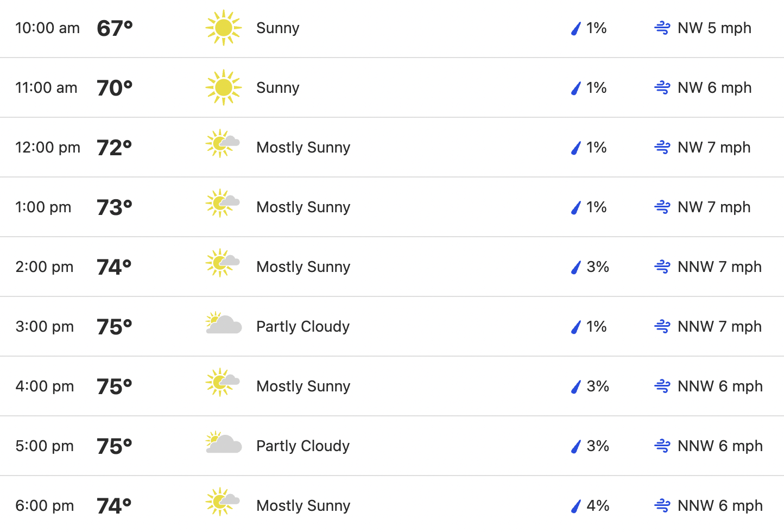Viewport: 784px width, 532px height.
Task: Click the Partly Cloudy label at 3:00 pm
Action: click(303, 326)
